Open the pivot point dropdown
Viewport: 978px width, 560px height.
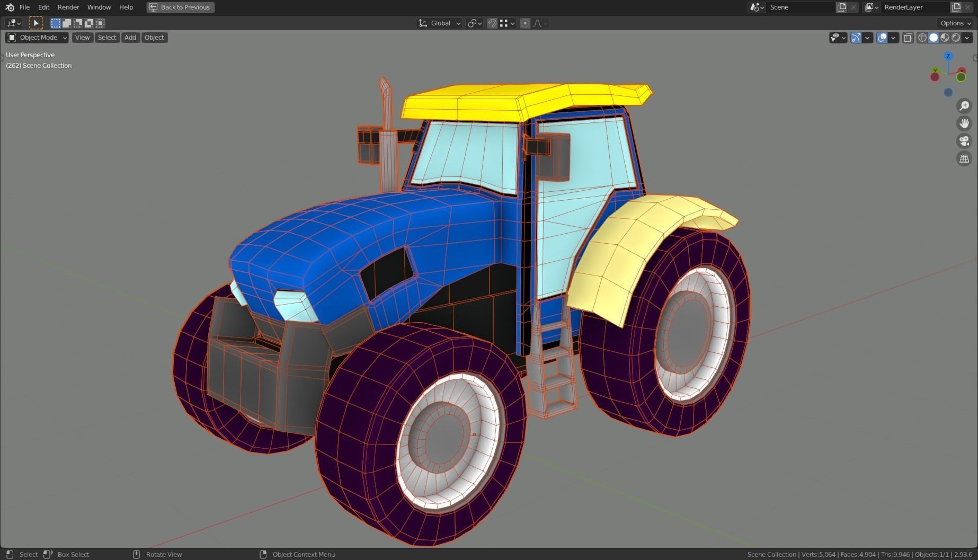pyautogui.click(x=474, y=23)
